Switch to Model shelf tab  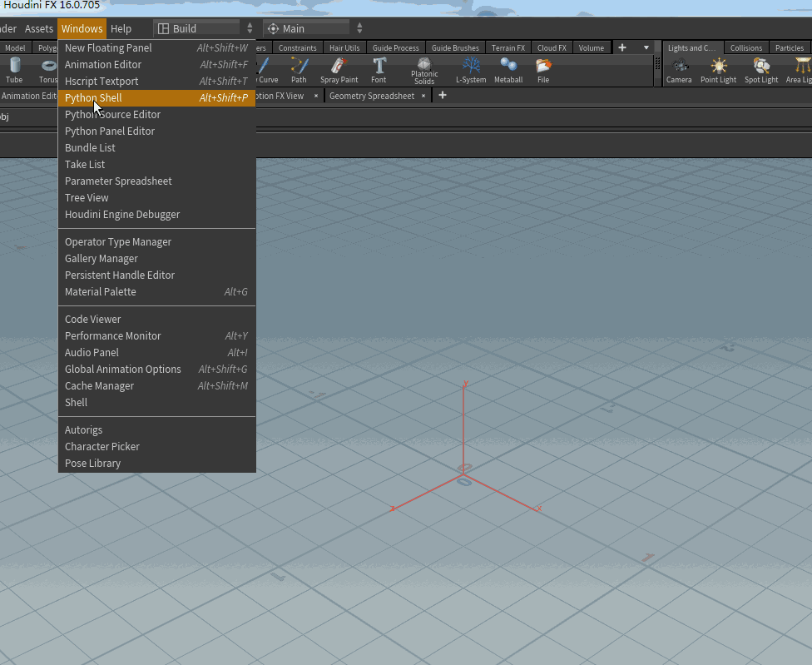coord(15,47)
